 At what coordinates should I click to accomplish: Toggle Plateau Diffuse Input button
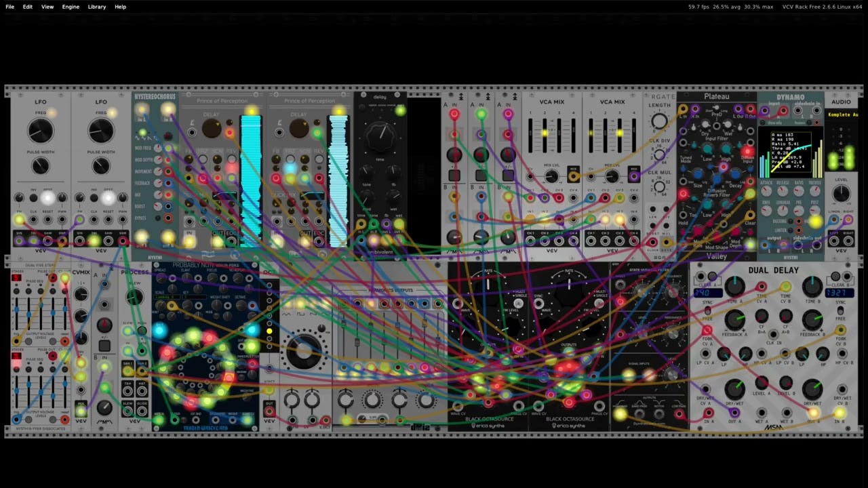[747, 150]
